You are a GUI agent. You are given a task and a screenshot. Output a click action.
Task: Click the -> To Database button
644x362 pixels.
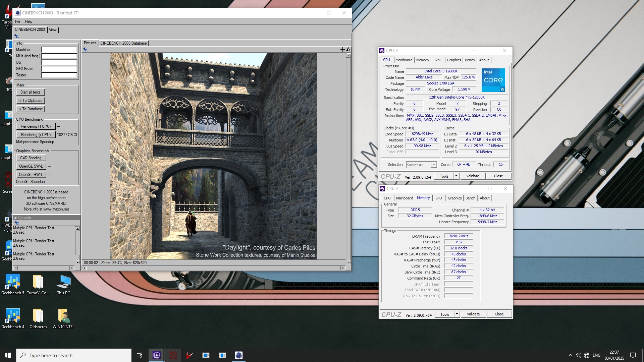click(31, 109)
